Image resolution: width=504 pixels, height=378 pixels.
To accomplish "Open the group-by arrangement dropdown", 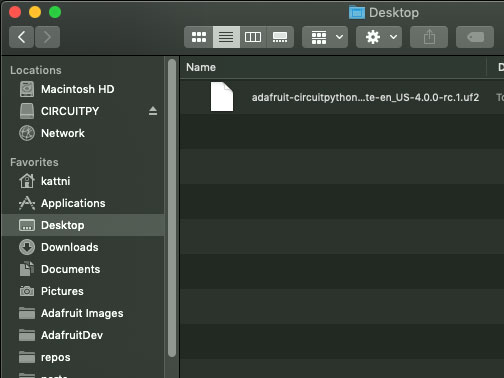I will click(325, 37).
